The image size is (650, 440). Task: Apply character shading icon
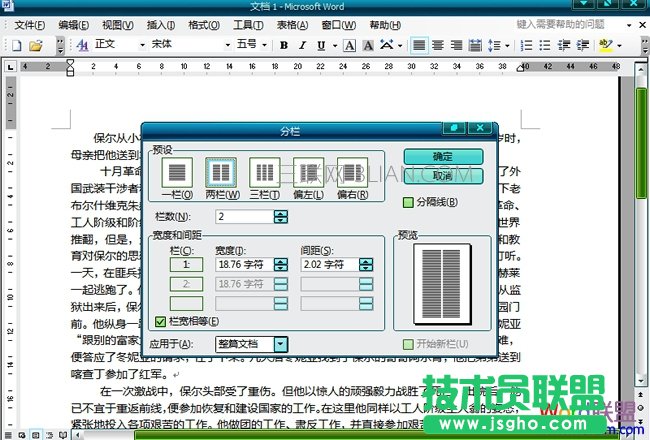368,45
